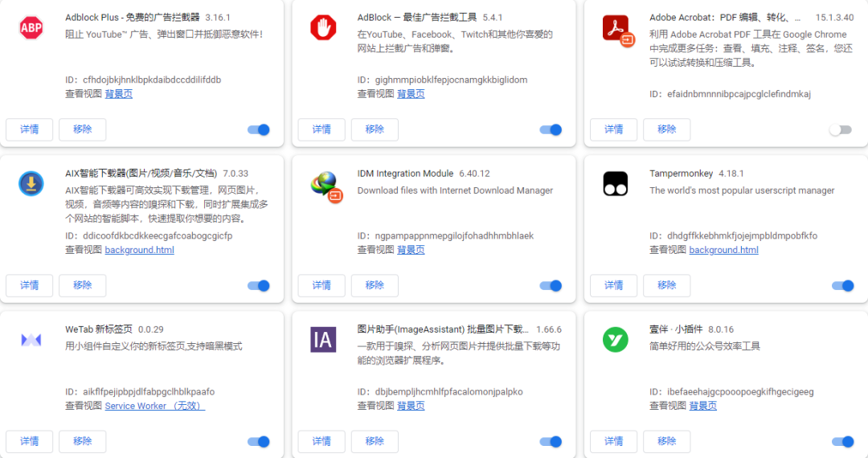The height and width of the screenshot is (458, 868).
Task: Click the Tampermonkey ID dhdgffkkebhmkfjojejmpbldmpobfkfo
Action: (742, 235)
